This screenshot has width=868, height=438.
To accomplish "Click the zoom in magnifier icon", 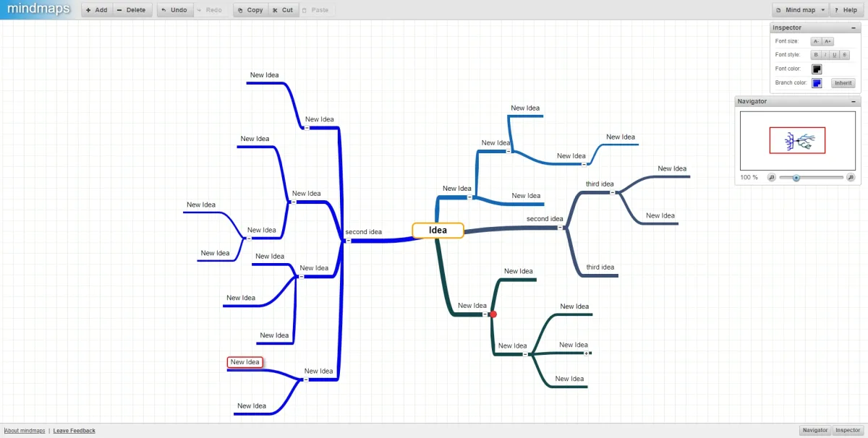I will tap(851, 177).
